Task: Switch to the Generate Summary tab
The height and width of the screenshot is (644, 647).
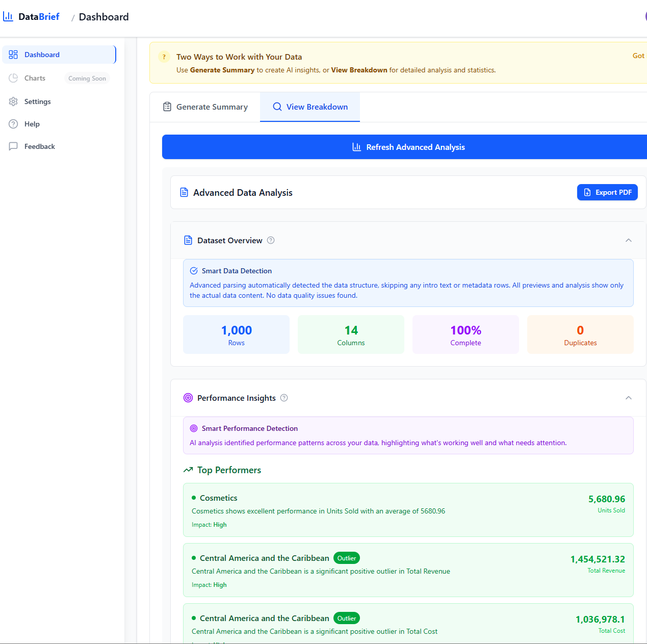Action: (205, 107)
